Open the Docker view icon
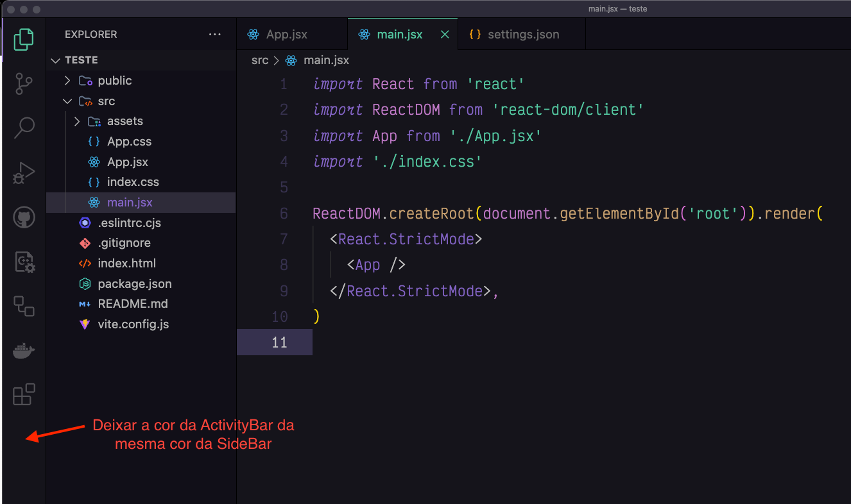The height and width of the screenshot is (504, 851). coord(24,351)
